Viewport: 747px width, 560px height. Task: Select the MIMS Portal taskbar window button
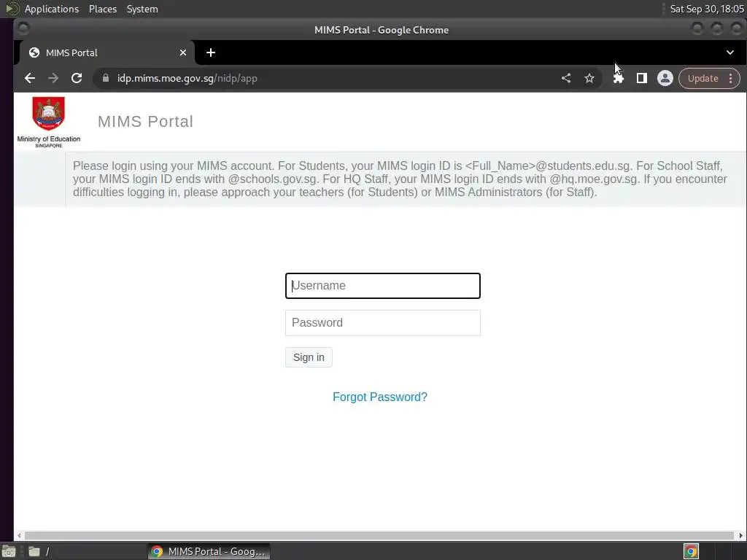pos(209,551)
